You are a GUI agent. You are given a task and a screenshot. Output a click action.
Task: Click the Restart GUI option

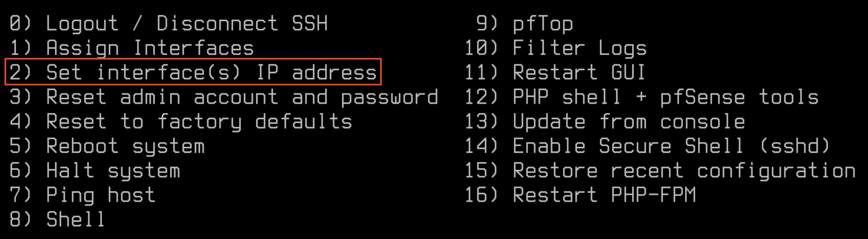579,72
